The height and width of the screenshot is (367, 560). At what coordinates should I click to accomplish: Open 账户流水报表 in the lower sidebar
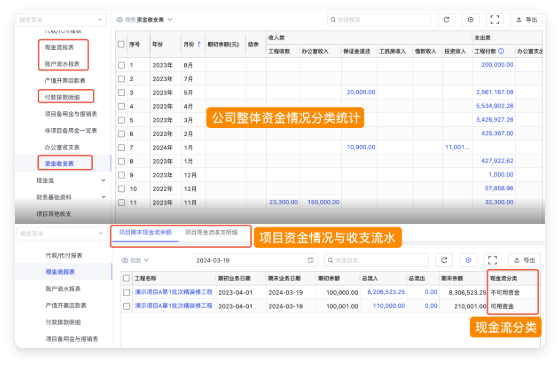(x=63, y=288)
